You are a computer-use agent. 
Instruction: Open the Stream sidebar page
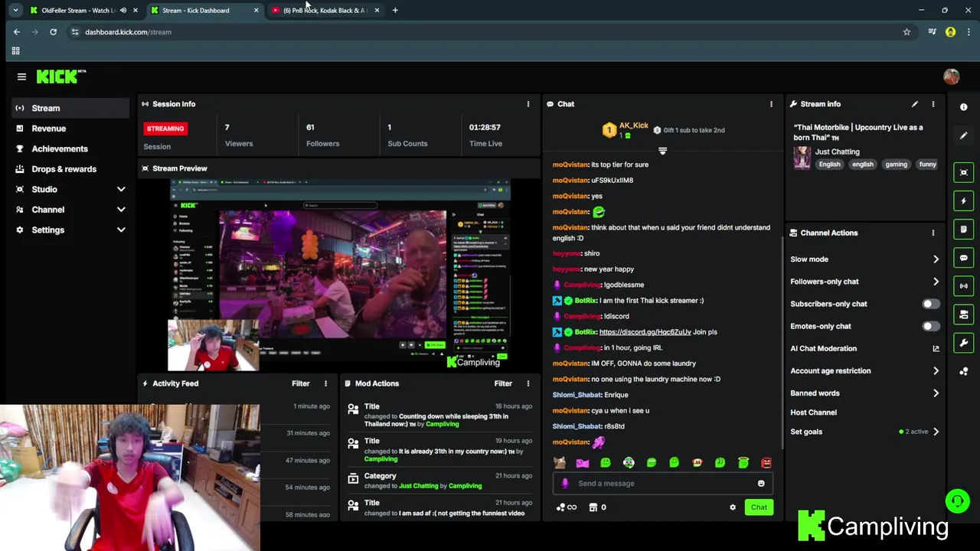coord(70,108)
